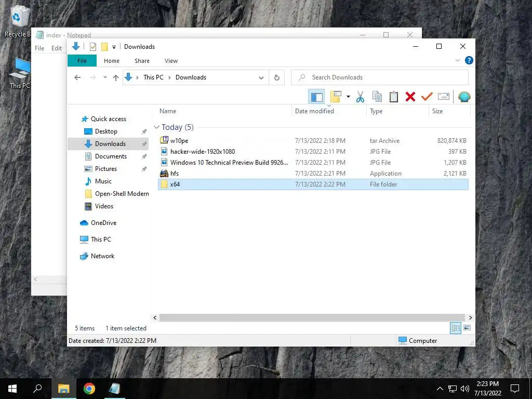
Task: Click the Copy pages icon
Action: click(377, 97)
